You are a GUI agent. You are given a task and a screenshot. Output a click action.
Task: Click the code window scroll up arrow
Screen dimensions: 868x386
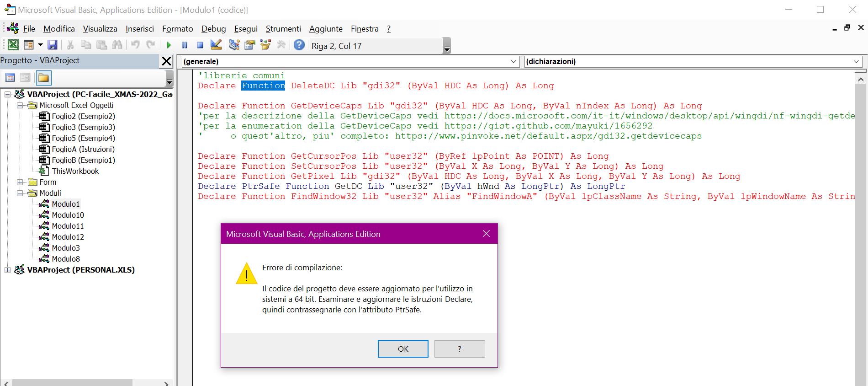[861, 79]
